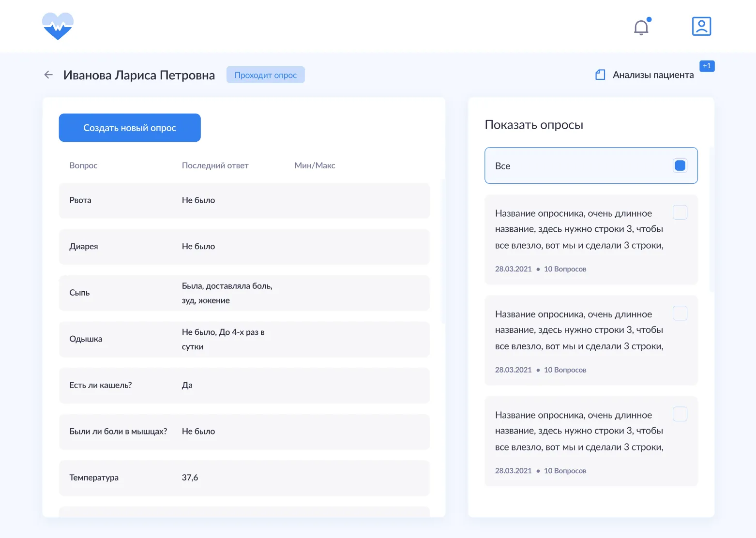
Task: Select Были ли боли в мышцах? row
Action: (244, 432)
